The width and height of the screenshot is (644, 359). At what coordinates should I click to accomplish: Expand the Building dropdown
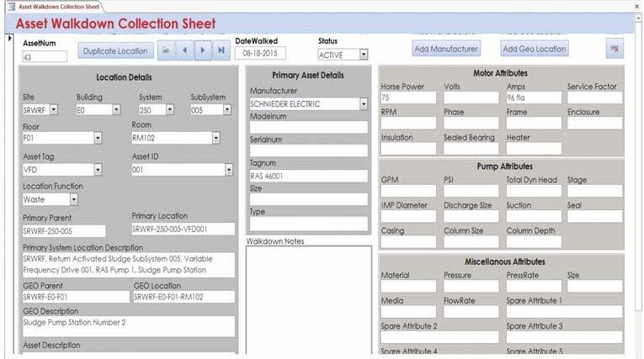pos(116,109)
